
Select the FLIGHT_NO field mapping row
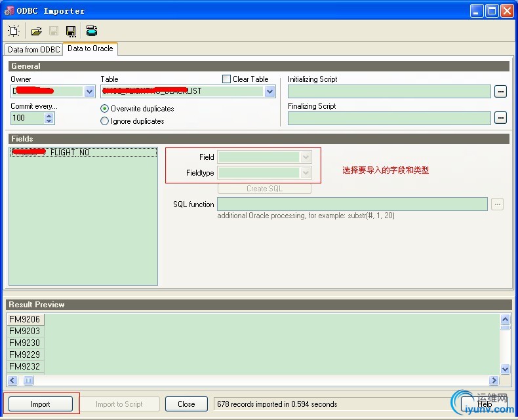(x=83, y=152)
